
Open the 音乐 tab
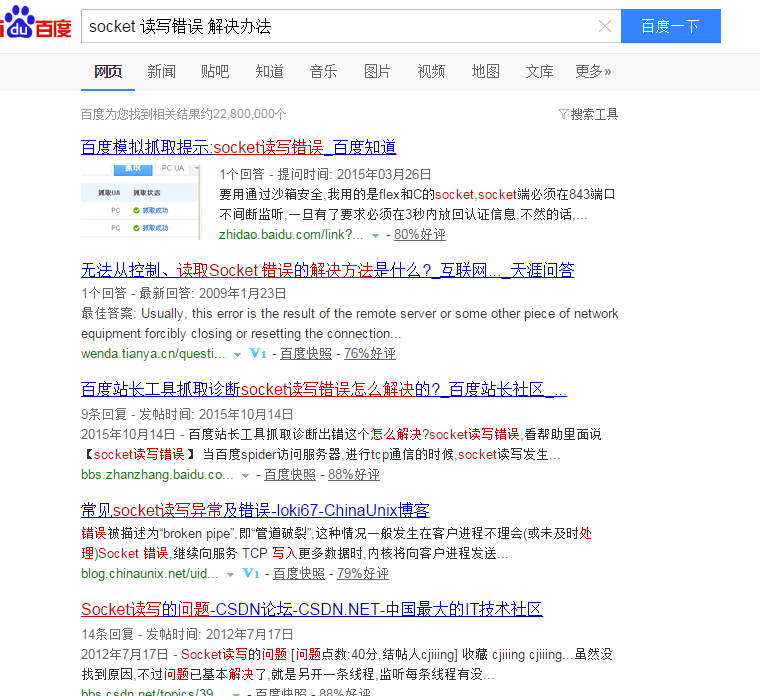pos(323,72)
